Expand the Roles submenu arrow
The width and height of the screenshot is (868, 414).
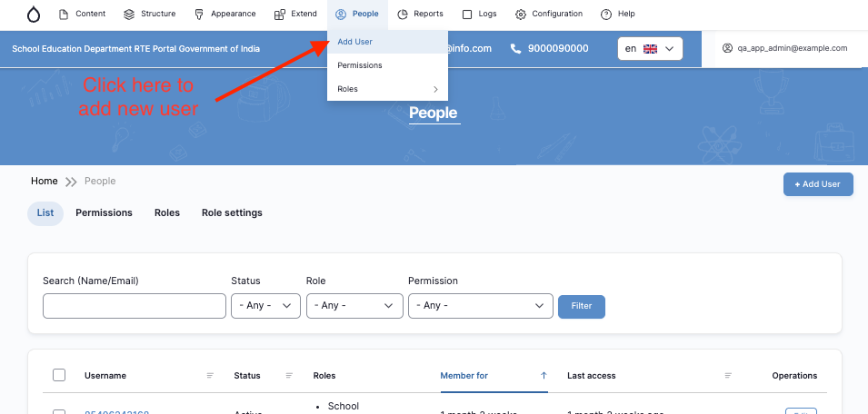click(x=435, y=89)
